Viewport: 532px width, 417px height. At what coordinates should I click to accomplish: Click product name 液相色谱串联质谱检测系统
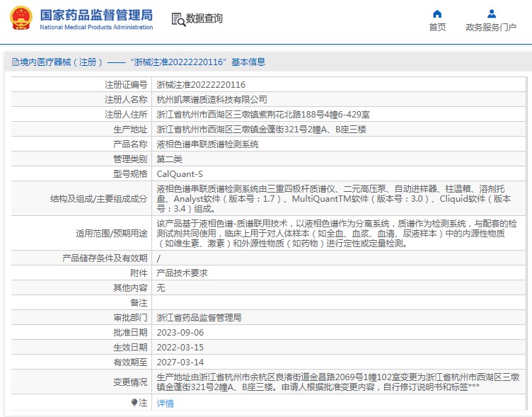point(207,144)
